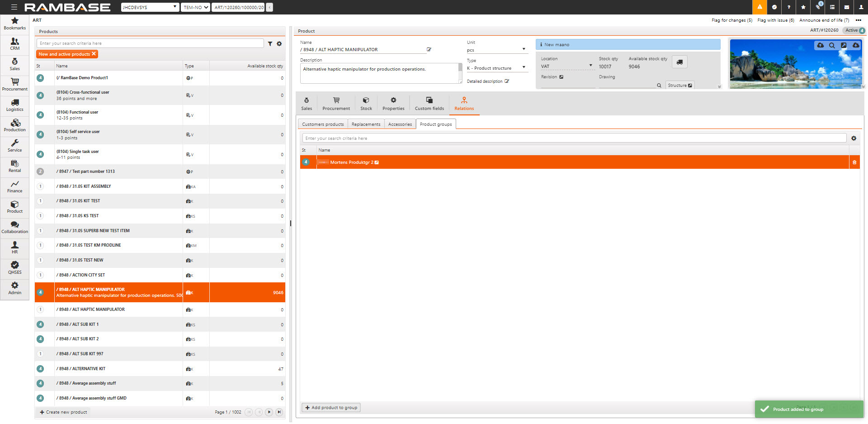
Task: Click 'Create new product' button
Action: click(63, 412)
